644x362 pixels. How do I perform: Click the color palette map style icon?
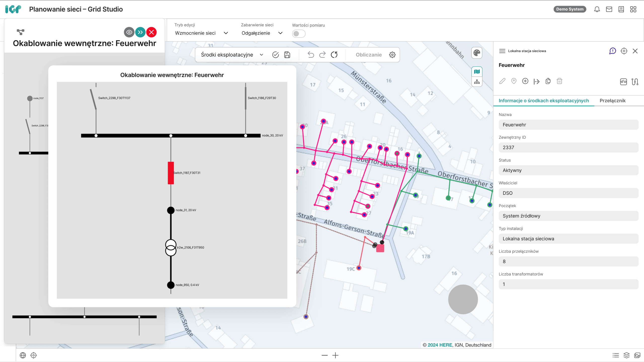pyautogui.click(x=477, y=53)
